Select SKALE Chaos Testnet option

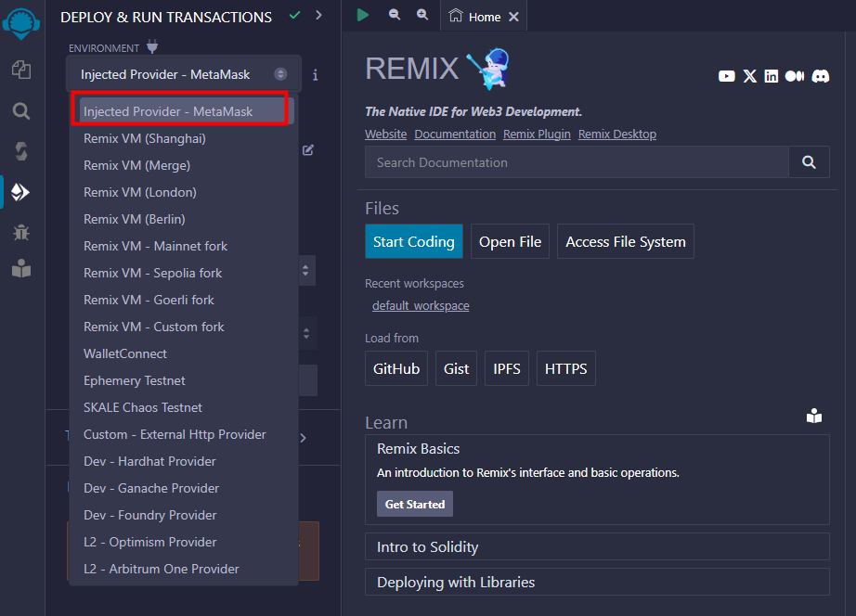tap(184, 407)
